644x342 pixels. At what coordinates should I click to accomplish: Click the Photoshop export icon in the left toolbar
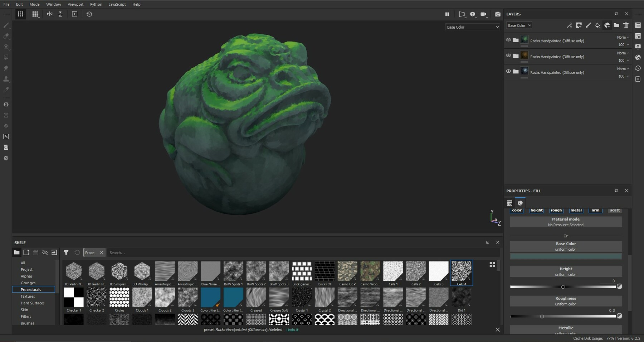coord(6,136)
